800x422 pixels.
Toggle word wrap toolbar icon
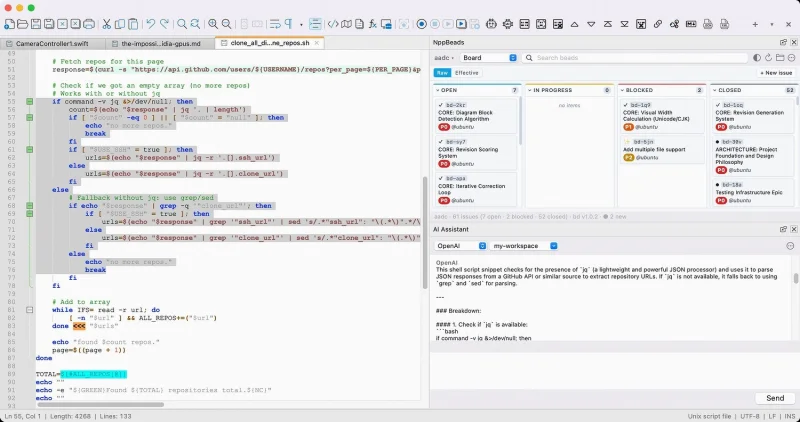[275, 24]
